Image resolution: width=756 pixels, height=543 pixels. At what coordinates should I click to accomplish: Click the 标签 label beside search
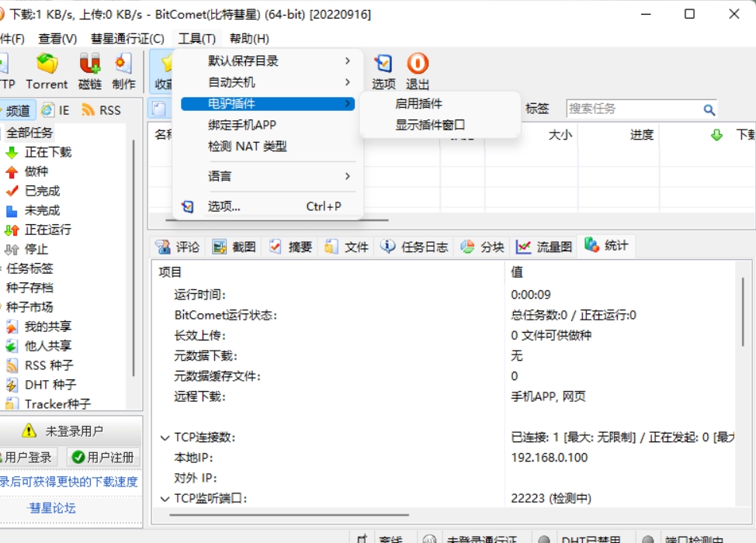click(537, 109)
